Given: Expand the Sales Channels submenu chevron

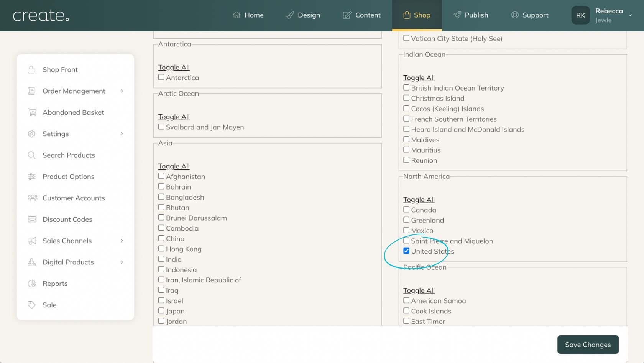Looking at the screenshot, I should [x=122, y=241].
